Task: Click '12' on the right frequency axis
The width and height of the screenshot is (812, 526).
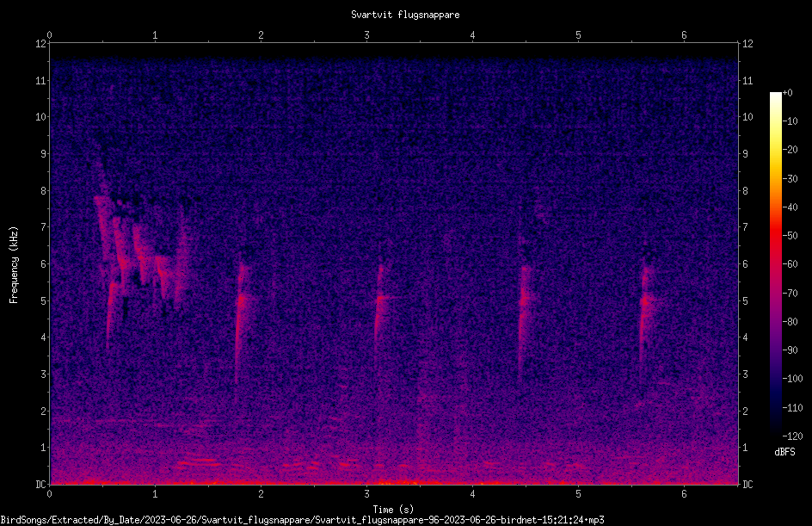Action: [x=747, y=44]
